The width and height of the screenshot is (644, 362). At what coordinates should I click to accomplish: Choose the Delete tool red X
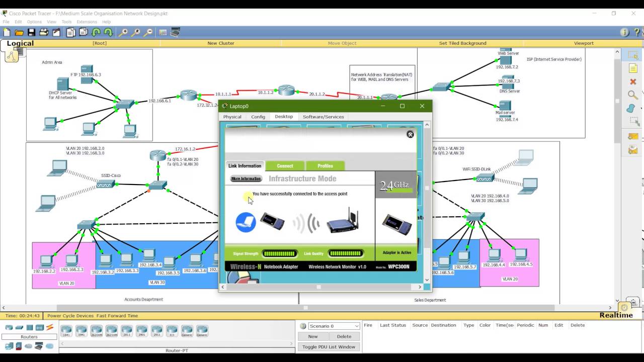coord(632,81)
